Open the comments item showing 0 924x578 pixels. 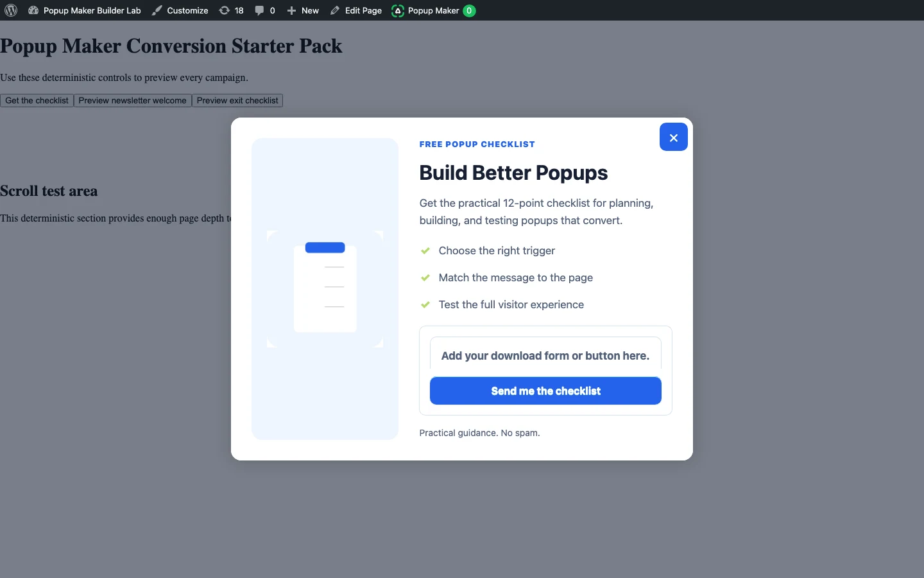[x=265, y=10]
